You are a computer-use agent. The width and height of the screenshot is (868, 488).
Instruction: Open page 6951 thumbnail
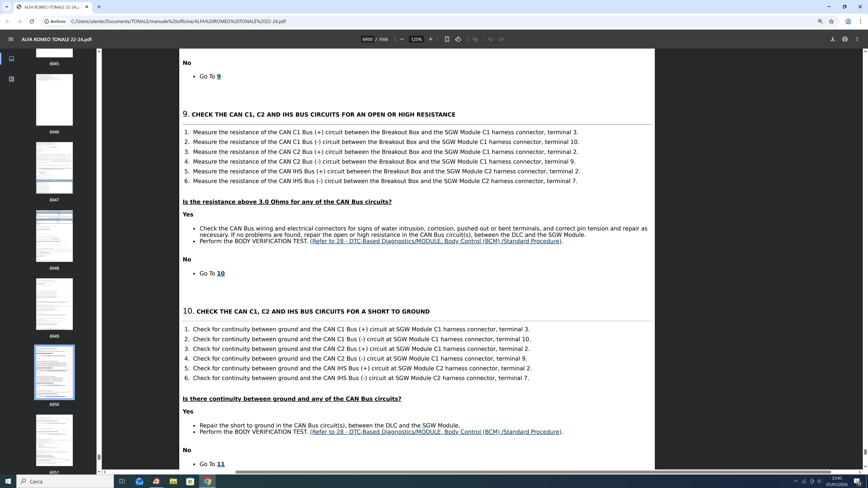coord(54,440)
